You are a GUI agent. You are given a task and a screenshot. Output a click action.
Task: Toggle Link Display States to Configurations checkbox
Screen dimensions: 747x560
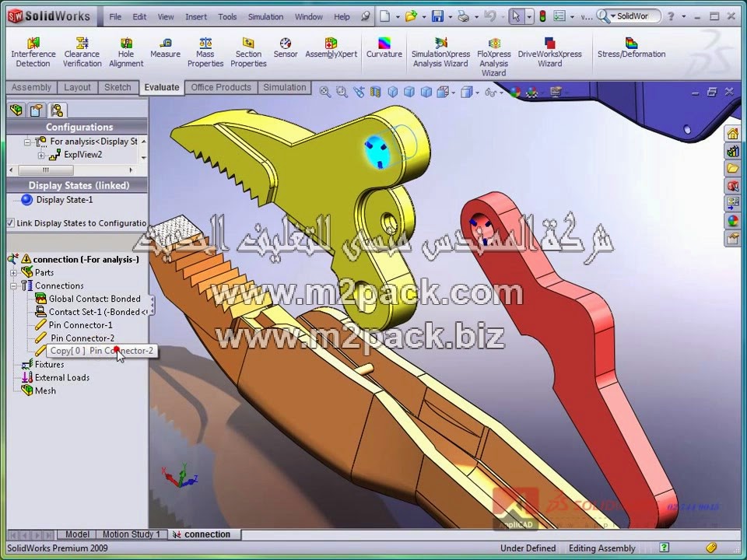point(10,223)
